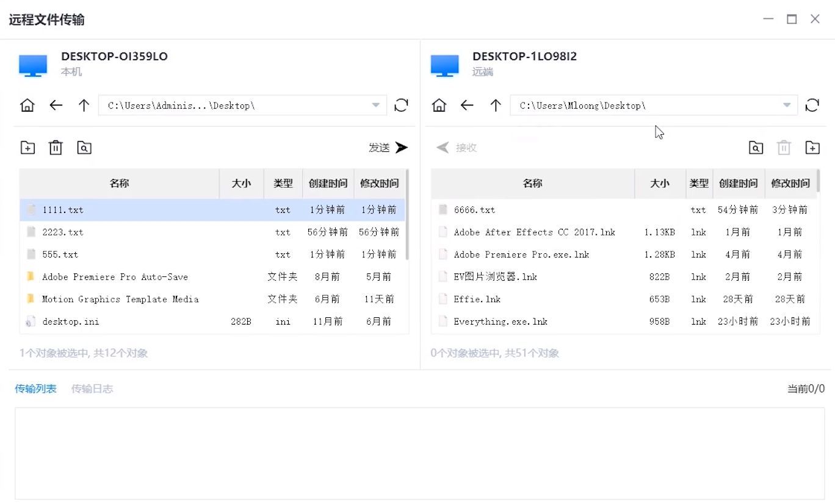Maximize the 远程文件传输 window
The width and height of the screenshot is (835, 504).
click(792, 20)
